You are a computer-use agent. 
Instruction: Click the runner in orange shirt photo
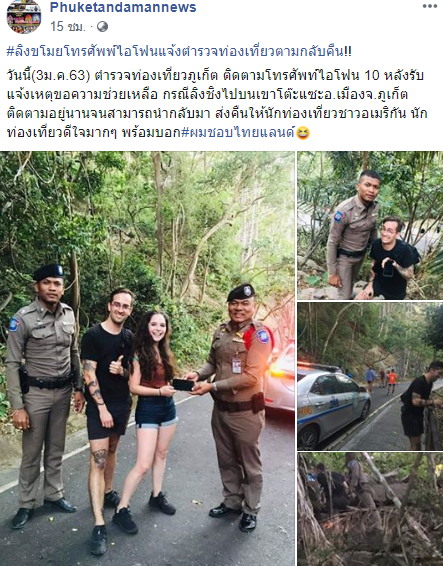(x=392, y=382)
